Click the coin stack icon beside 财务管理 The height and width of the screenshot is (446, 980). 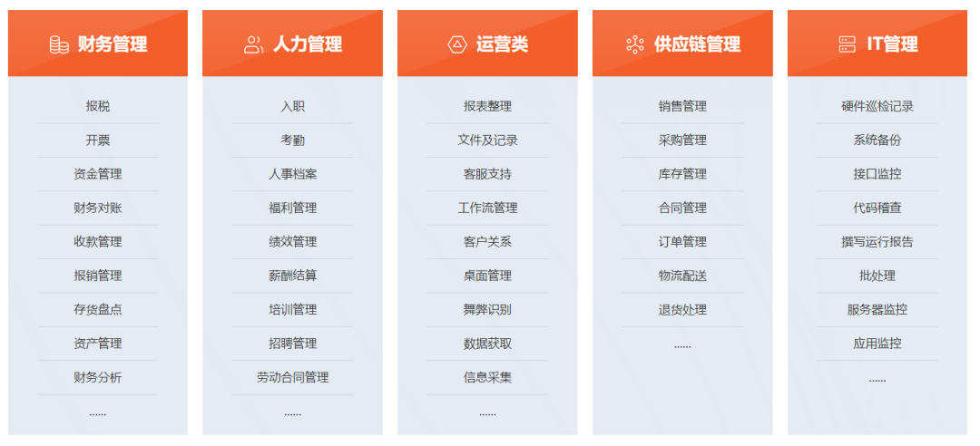(x=59, y=44)
